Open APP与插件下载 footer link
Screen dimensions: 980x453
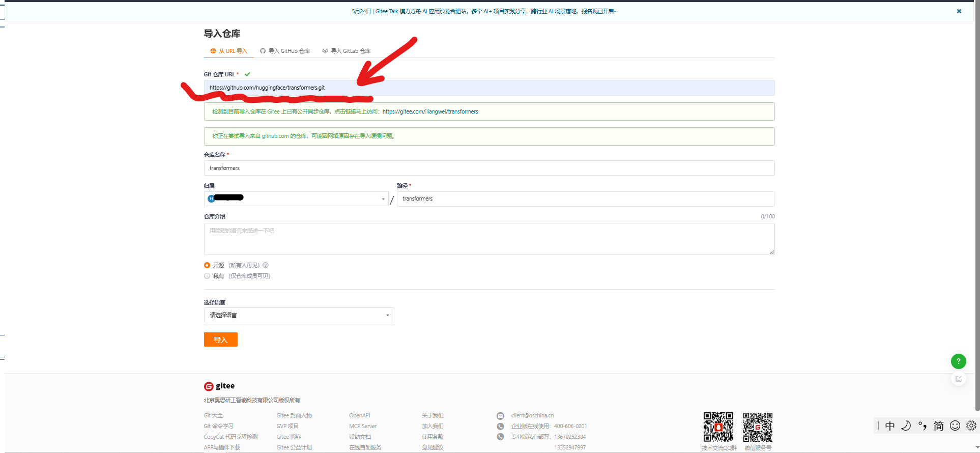tap(222, 447)
